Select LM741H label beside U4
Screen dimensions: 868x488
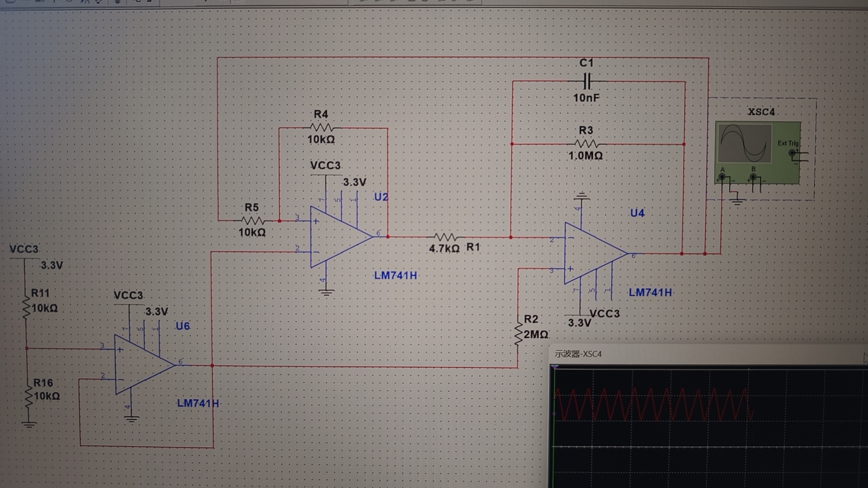click(x=650, y=292)
